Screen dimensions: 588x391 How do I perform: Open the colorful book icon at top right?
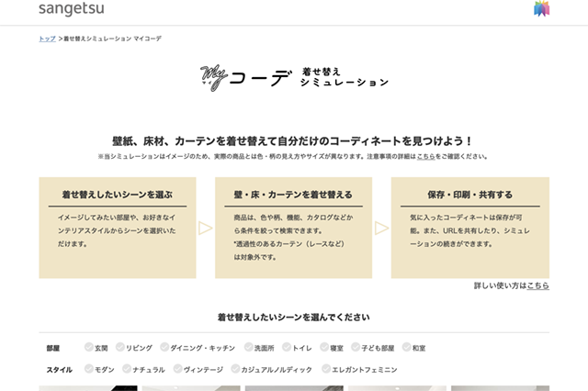[x=541, y=9]
